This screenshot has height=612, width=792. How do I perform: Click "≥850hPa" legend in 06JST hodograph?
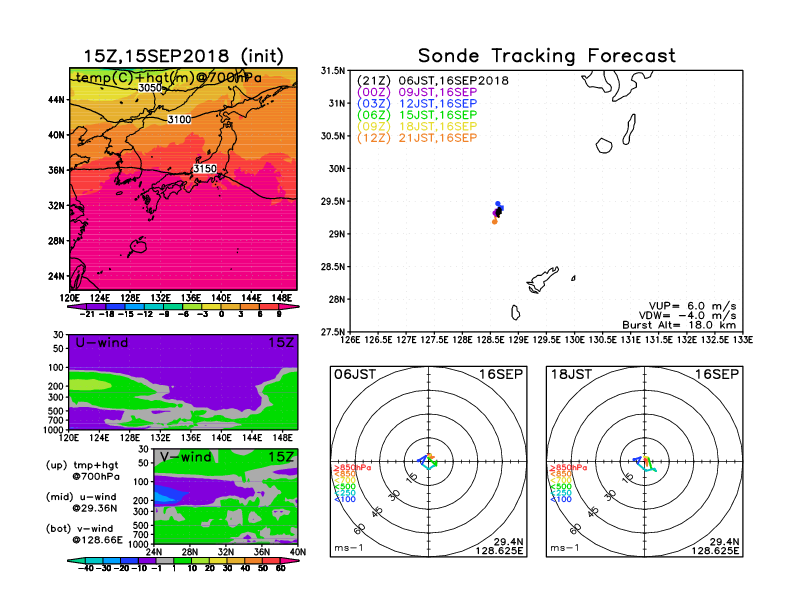[x=352, y=468]
